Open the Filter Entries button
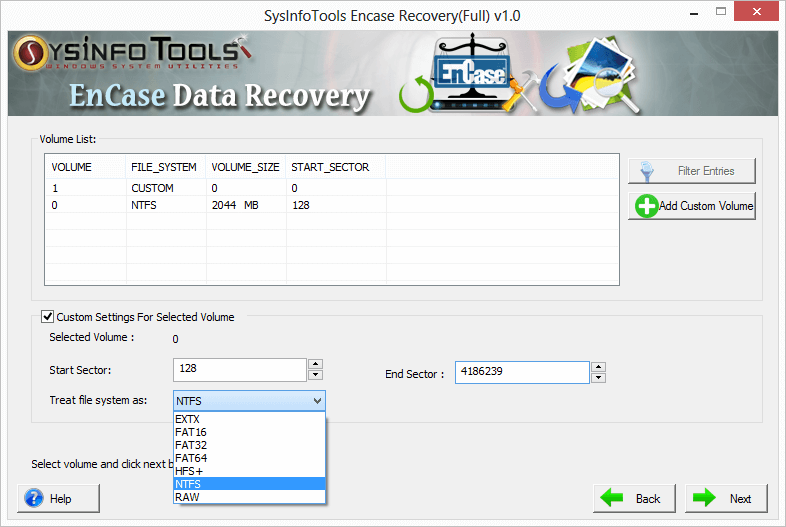This screenshot has width=786, height=527. [692, 171]
